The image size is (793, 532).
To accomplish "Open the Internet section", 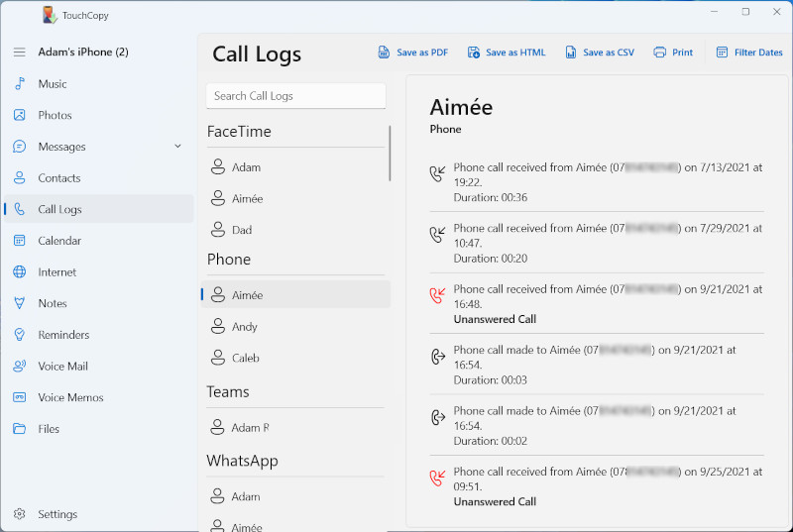I will 57,272.
